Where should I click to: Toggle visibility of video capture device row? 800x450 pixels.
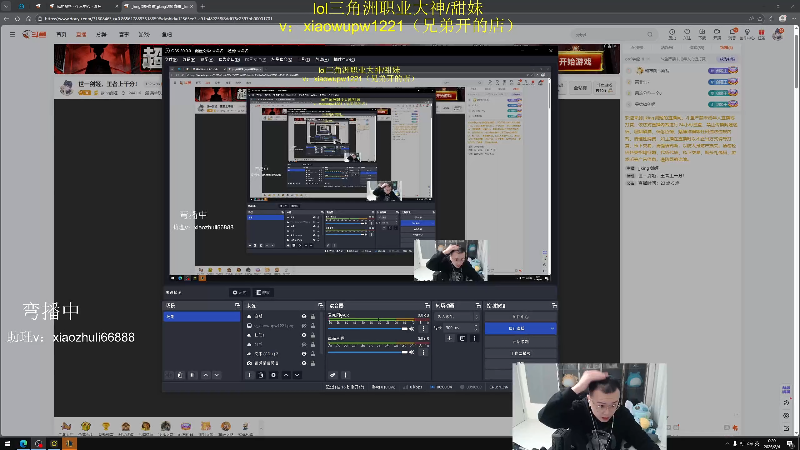304,363
